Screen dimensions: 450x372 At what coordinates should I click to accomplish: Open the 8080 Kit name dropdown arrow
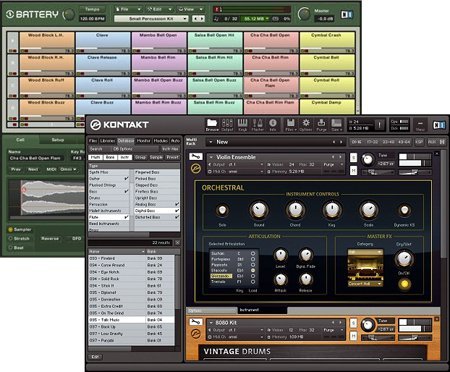coord(211,323)
